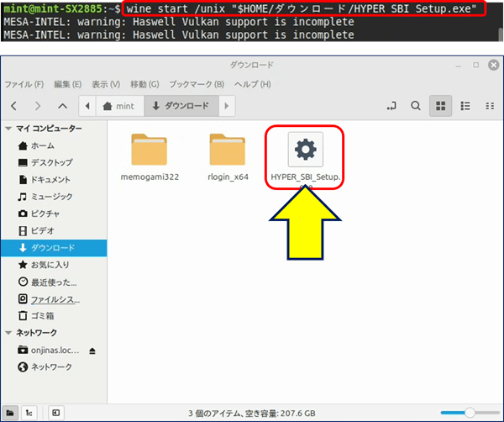The height and width of the screenshot is (422, 504).
Task: Open the ブックマーク (B) menu
Action: [197, 84]
